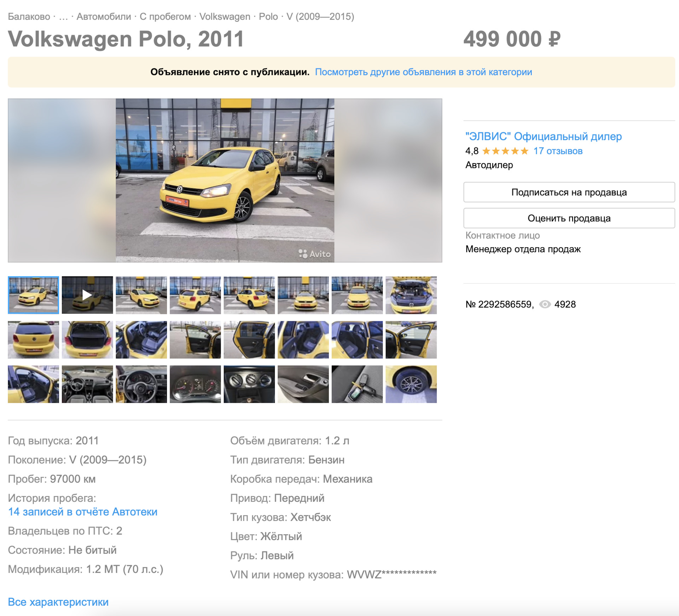Click the main yellow Polo photo

point(225,180)
